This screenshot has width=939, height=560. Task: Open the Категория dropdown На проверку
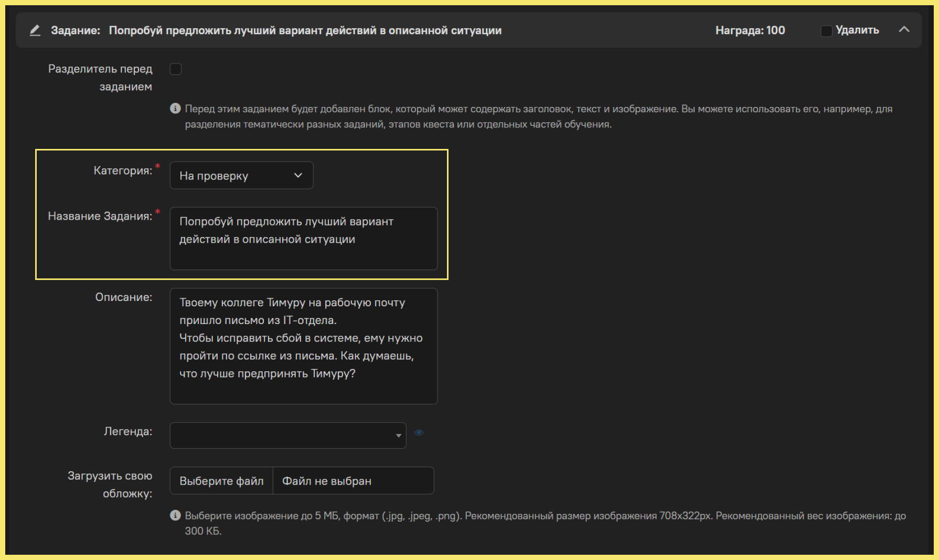coord(241,175)
